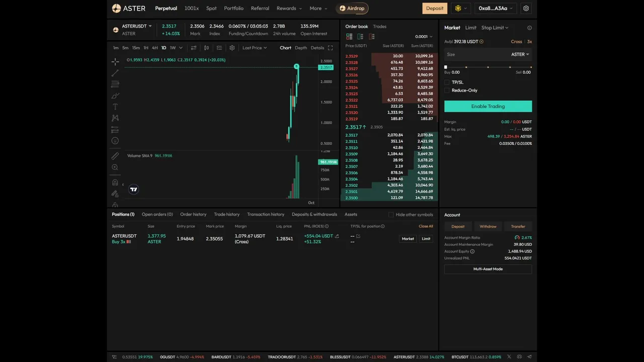Select the Text annotation tool
Image resolution: width=644 pixels, height=362 pixels.
pyautogui.click(x=115, y=107)
